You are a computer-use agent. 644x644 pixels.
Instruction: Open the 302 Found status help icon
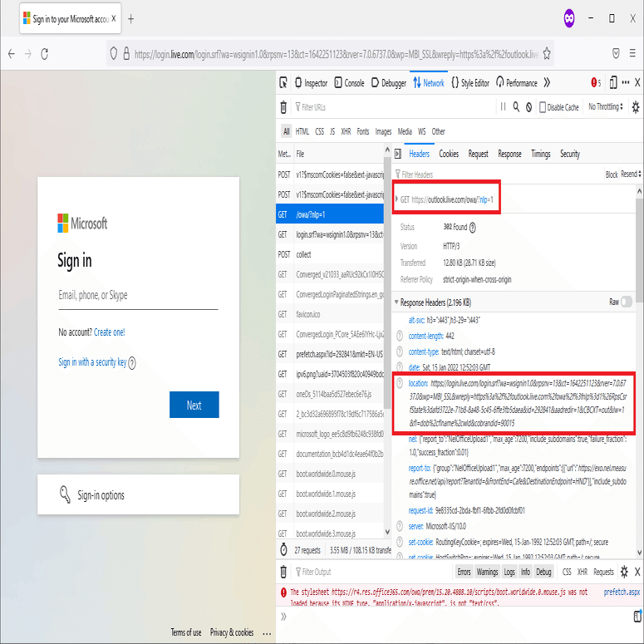[472, 228]
